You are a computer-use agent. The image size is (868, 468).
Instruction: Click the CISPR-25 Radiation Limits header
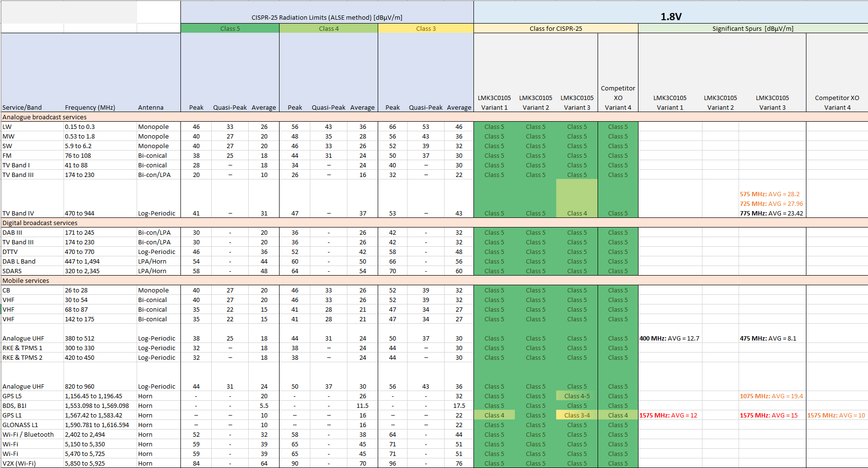pos(327,17)
